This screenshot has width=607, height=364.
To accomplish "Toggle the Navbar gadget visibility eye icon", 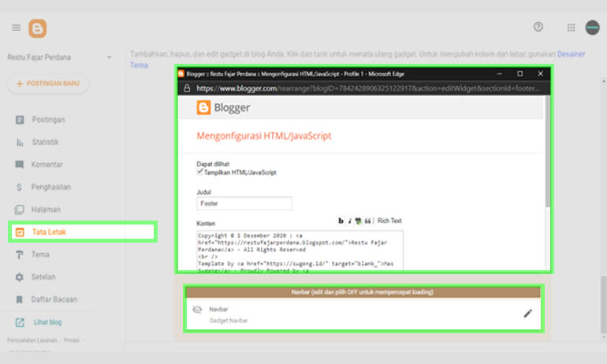I will coord(197,310).
